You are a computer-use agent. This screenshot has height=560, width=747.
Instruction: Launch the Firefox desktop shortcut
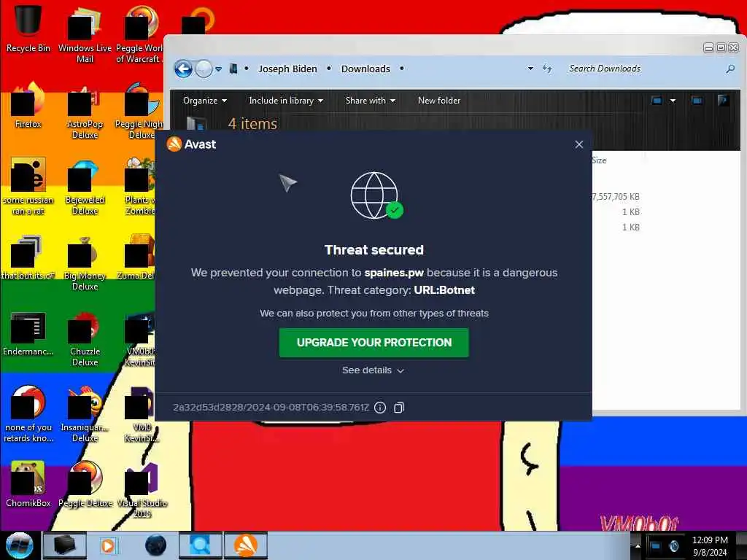point(28,105)
